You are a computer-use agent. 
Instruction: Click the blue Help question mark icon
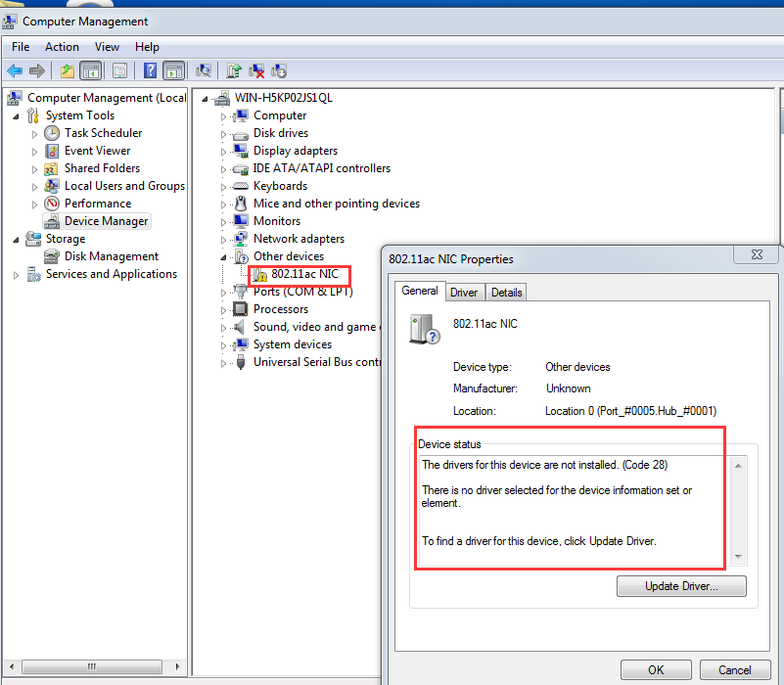coord(150,71)
